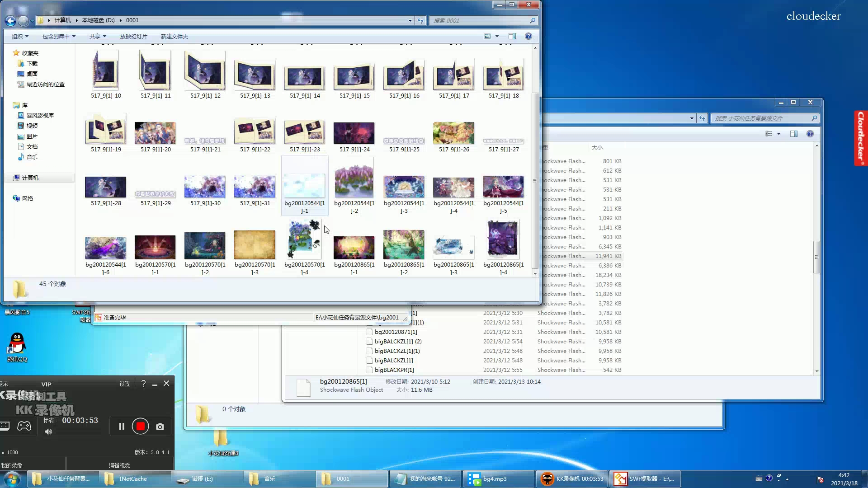Select KK recorder gamepad mode icon
Viewport: 868px width, 488px height.
tap(24, 426)
